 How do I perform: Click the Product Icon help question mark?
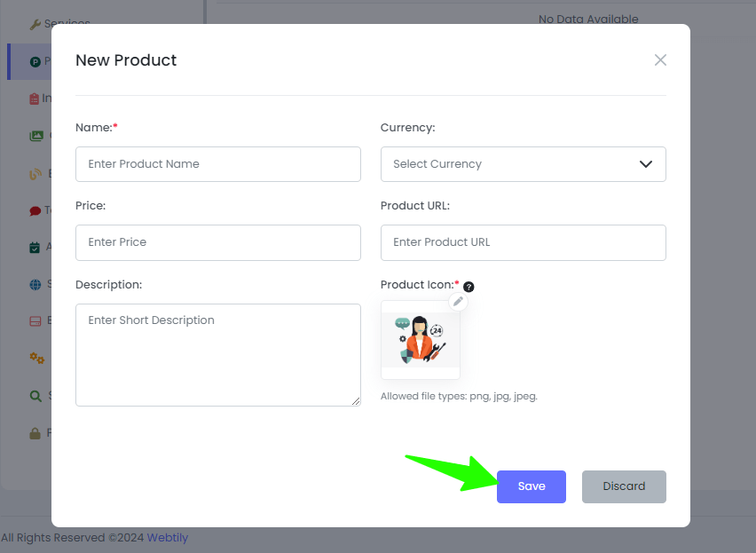(x=469, y=287)
